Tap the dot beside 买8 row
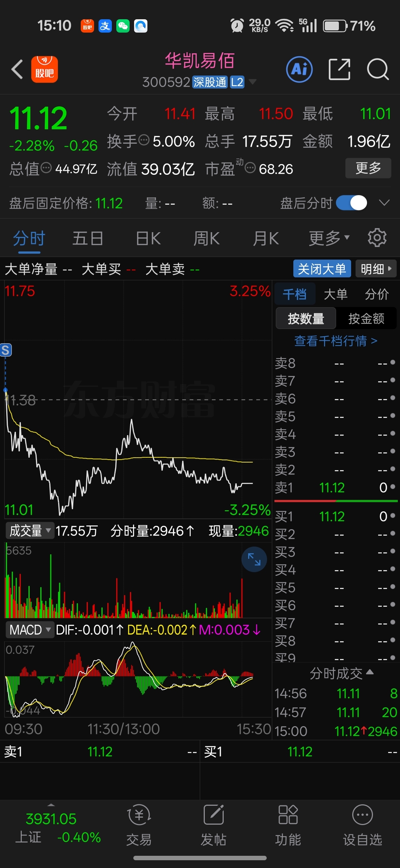 click(x=393, y=640)
